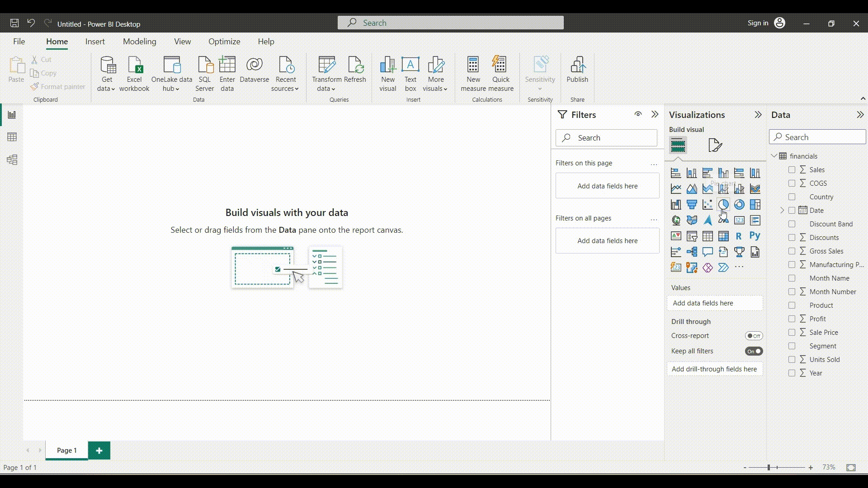Check the Country field
The height and width of the screenshot is (488, 868).
[792, 197]
